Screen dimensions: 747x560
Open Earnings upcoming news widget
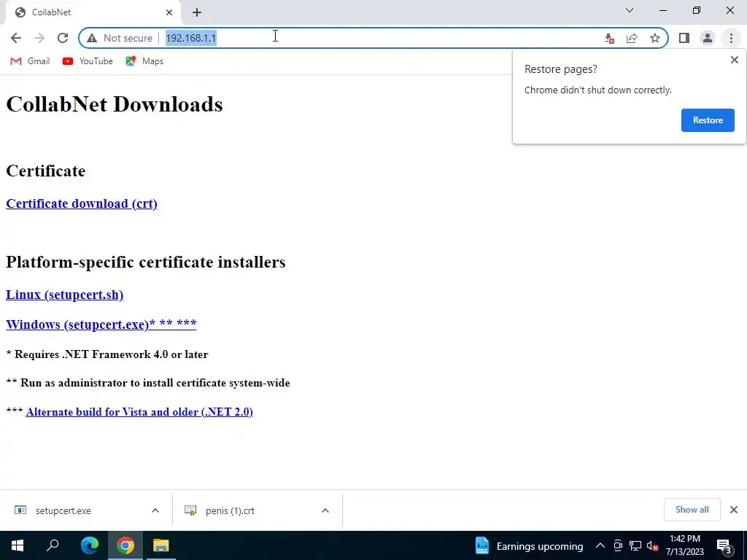click(x=529, y=545)
